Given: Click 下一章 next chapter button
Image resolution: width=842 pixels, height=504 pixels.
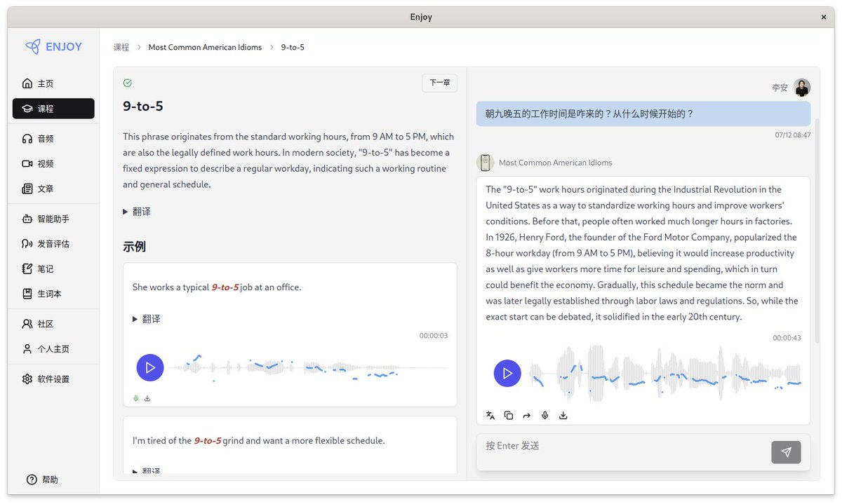Looking at the screenshot, I should click(439, 83).
